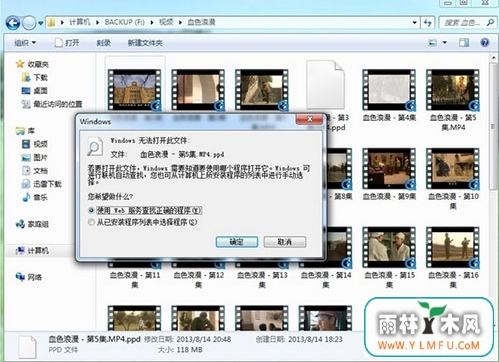Click the scrollbar up arrow

494,58
